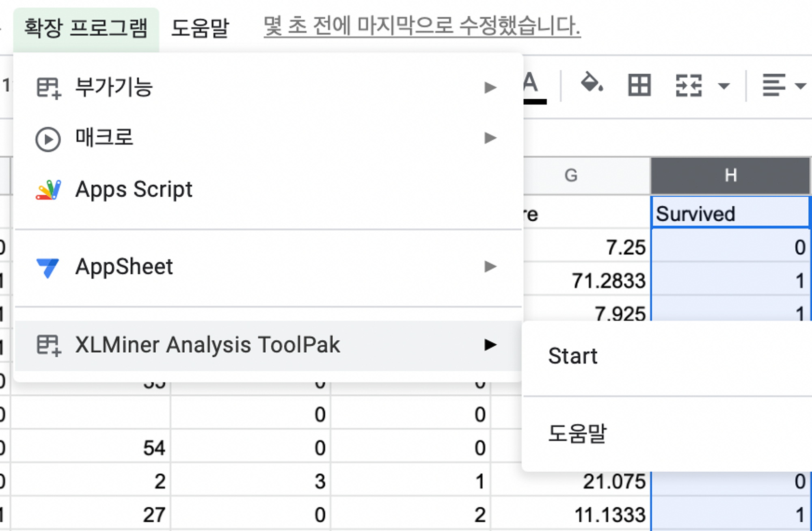Expand the AppSheet submenu arrow
This screenshot has height=531, width=812.
(x=490, y=267)
